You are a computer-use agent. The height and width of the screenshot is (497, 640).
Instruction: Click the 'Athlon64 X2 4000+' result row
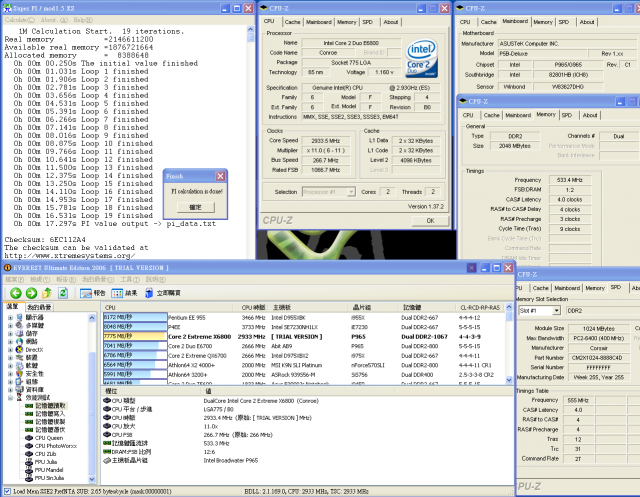click(304, 365)
